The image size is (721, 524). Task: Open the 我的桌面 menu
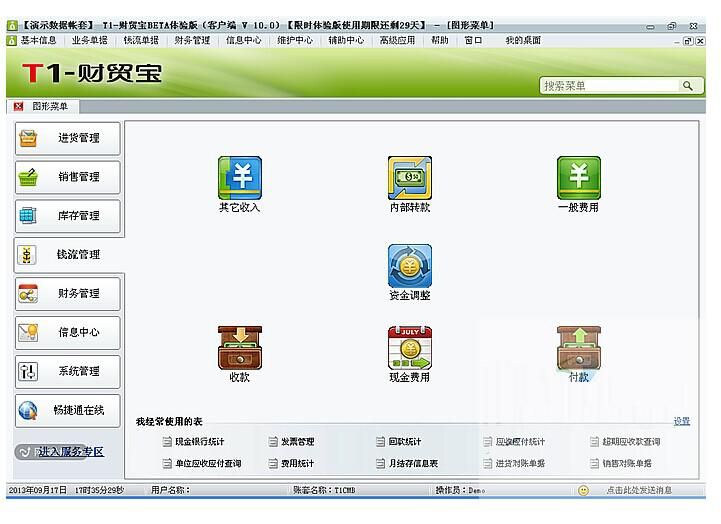pyautogui.click(x=523, y=40)
